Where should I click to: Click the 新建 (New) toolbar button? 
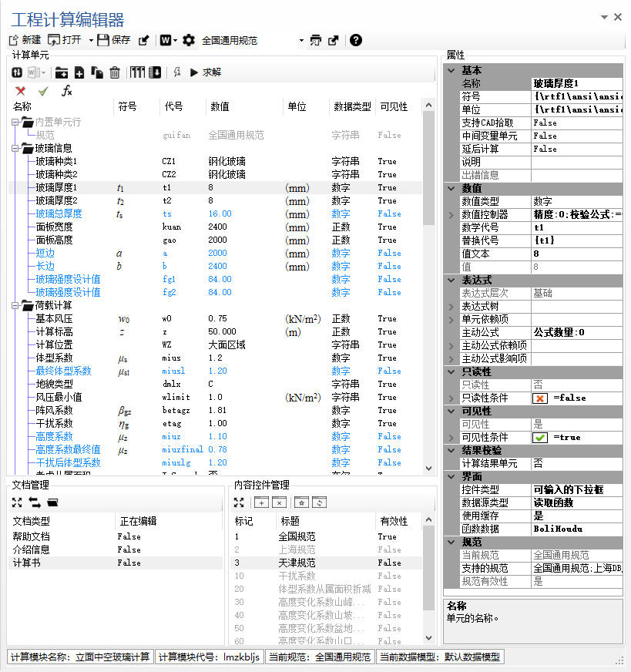point(25,40)
